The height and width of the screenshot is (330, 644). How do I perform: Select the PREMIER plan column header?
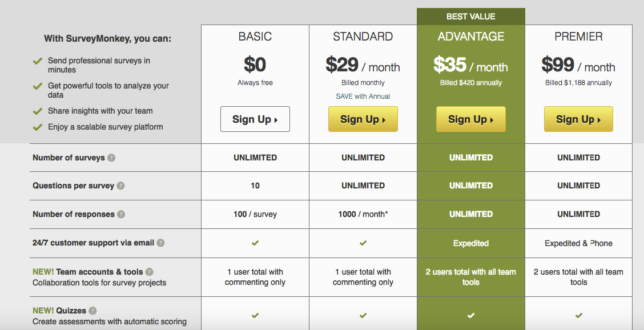[579, 37]
